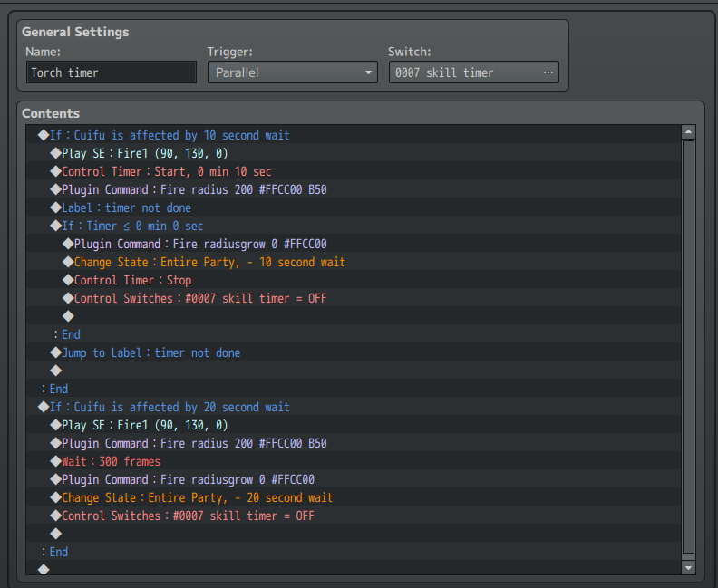
Task: Select 'Change State: Entire Party, - 10 second wait'
Action: (x=353, y=262)
